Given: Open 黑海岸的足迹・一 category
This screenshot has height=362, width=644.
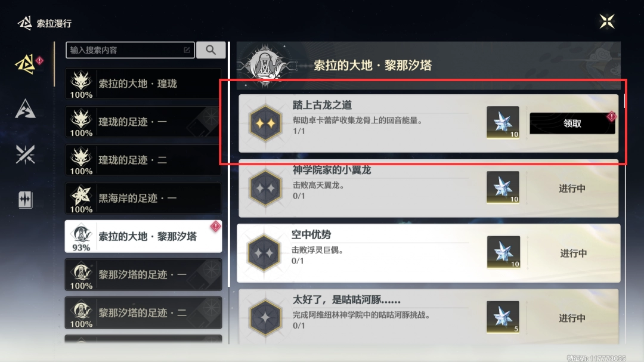Looking at the screenshot, I should (143, 198).
